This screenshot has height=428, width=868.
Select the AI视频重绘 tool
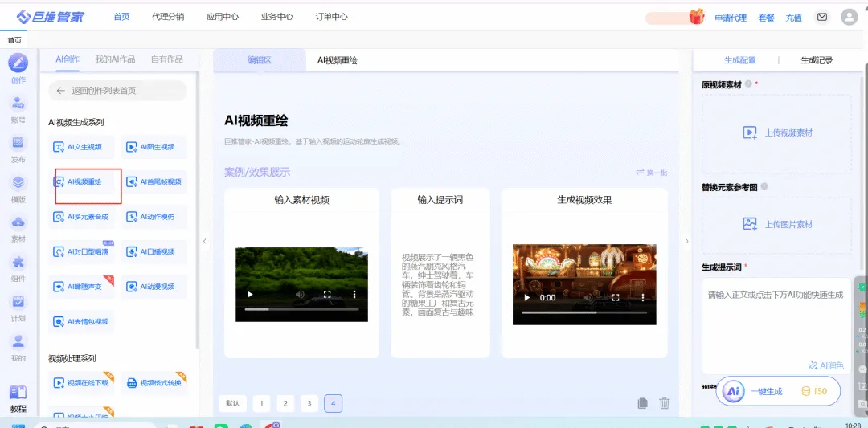pyautogui.click(x=81, y=181)
